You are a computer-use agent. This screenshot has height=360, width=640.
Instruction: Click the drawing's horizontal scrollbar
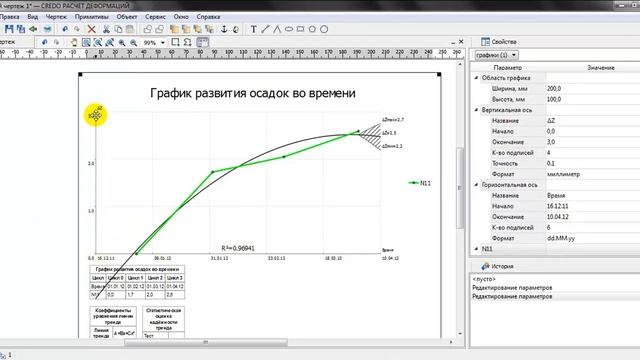tap(205, 342)
